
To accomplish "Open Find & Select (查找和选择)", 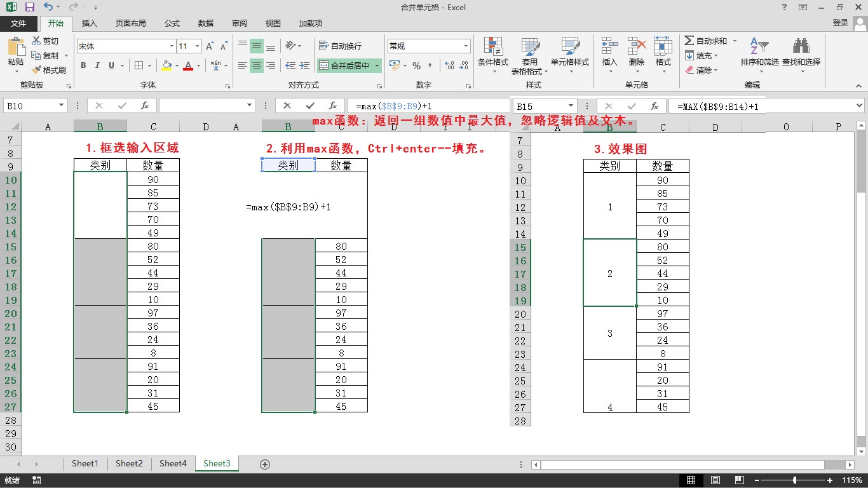I will coord(801,55).
